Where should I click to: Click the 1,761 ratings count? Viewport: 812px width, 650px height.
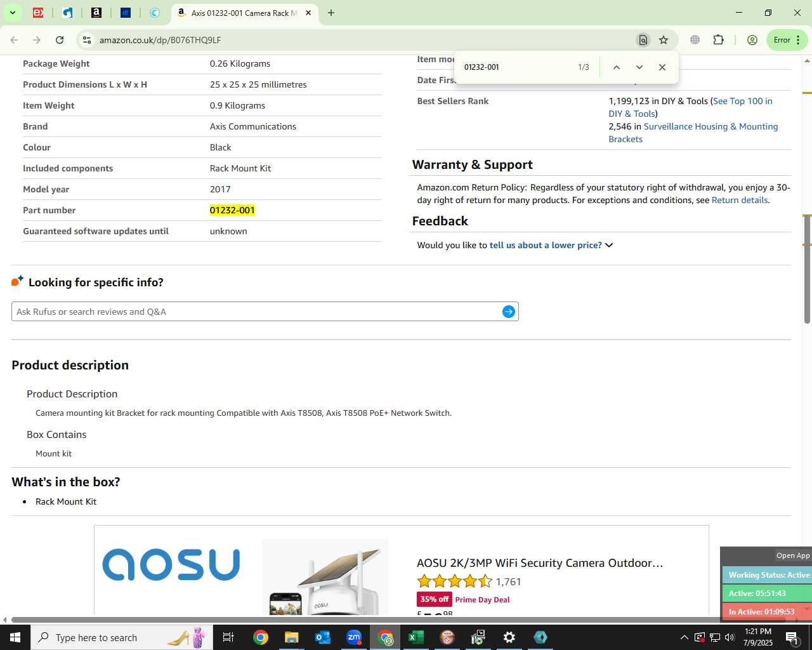pos(508,581)
